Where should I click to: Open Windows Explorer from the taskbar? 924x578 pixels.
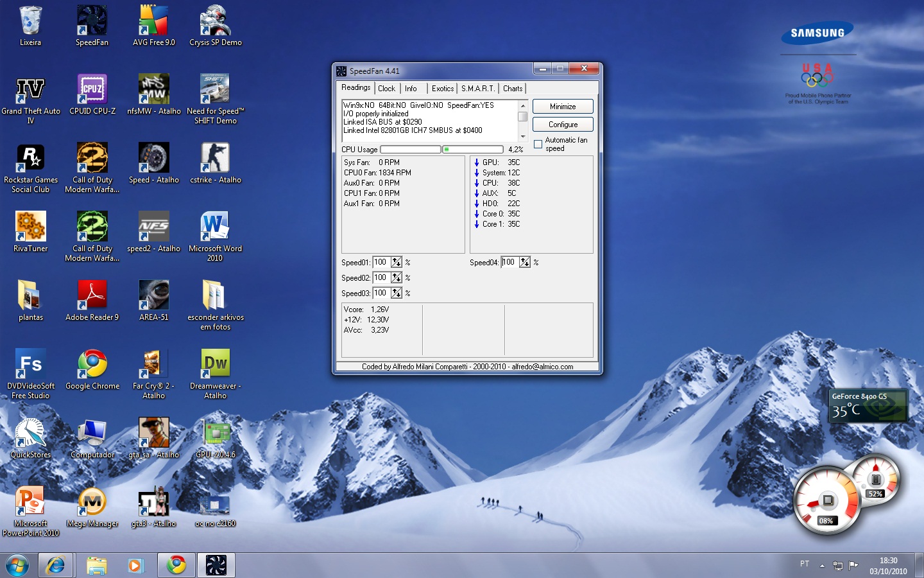(96, 565)
